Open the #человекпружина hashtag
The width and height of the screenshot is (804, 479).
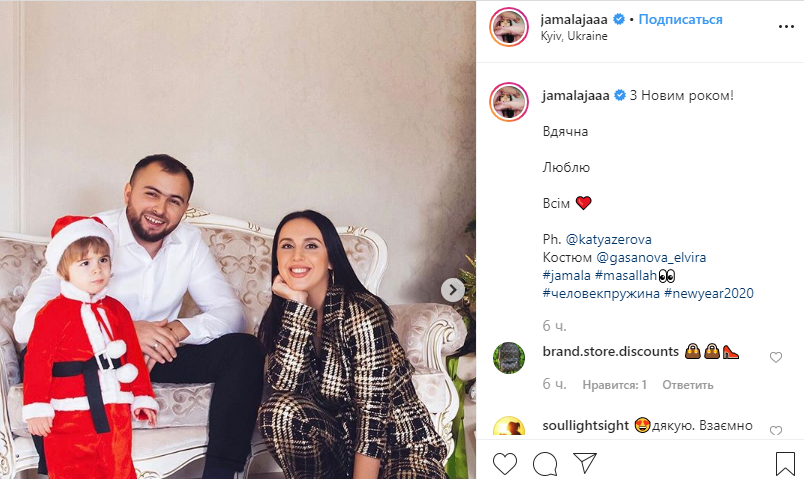coord(601,293)
